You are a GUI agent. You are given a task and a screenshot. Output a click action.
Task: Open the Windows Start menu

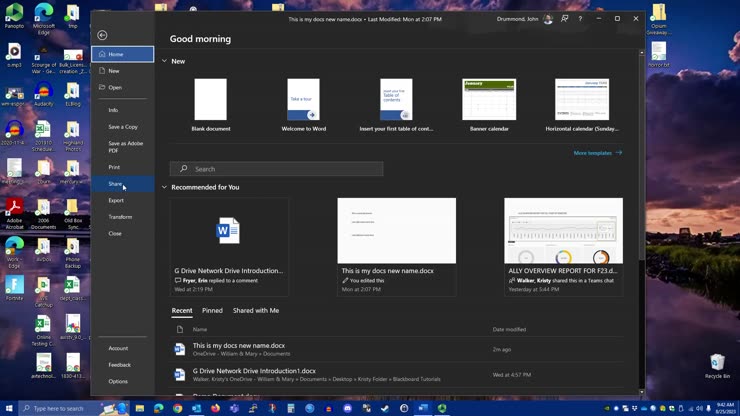(9, 408)
